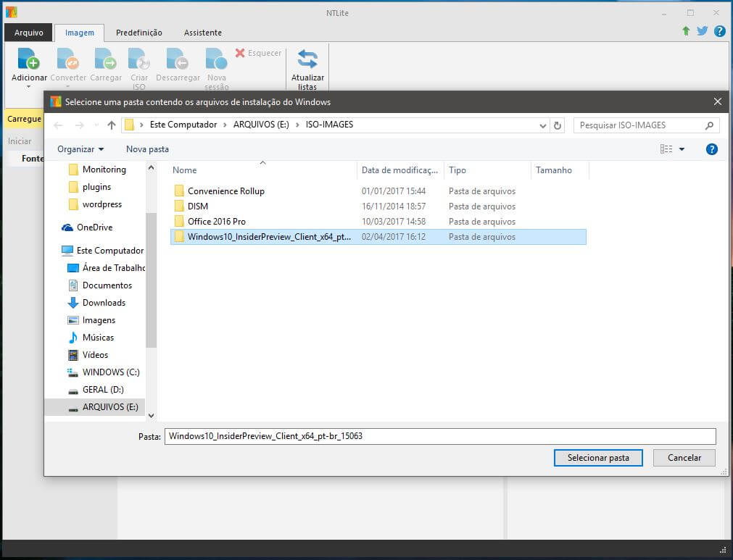This screenshot has width=733, height=560.
Task: Select WINDOWS (C:) drive
Action: click(103, 372)
